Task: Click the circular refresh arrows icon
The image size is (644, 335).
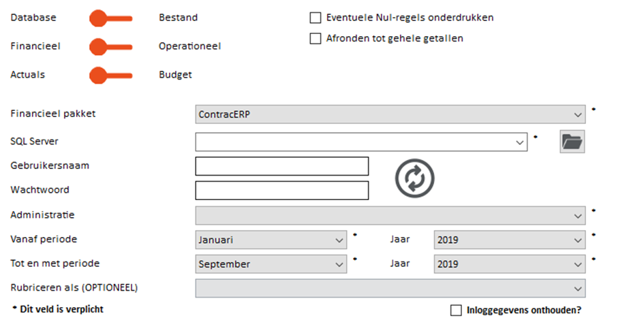Action: pos(414,178)
